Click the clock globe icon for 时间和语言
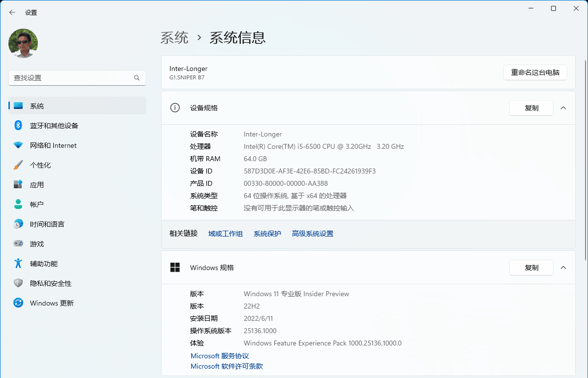 pos(18,224)
